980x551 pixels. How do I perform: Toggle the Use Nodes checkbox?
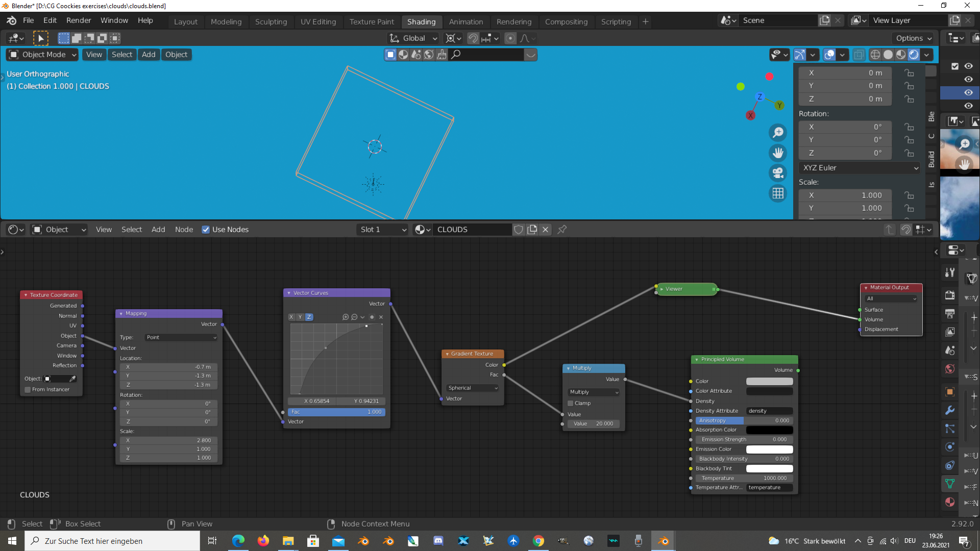pyautogui.click(x=206, y=230)
